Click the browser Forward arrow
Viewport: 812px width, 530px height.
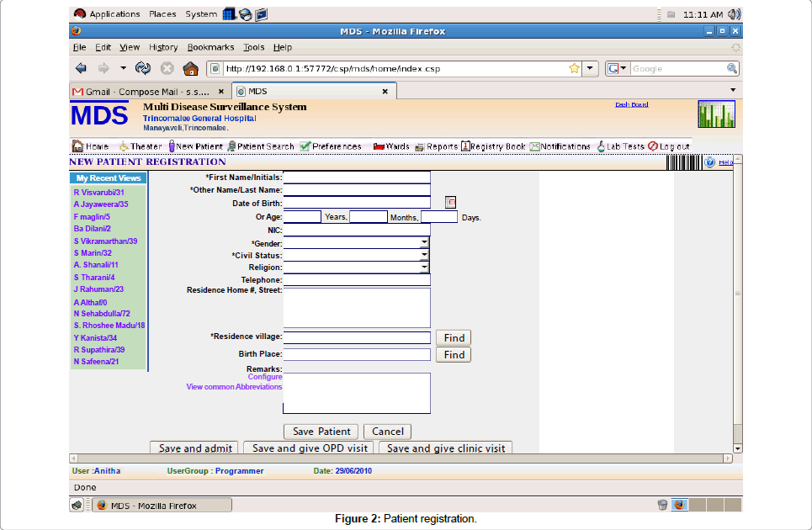click(x=103, y=68)
